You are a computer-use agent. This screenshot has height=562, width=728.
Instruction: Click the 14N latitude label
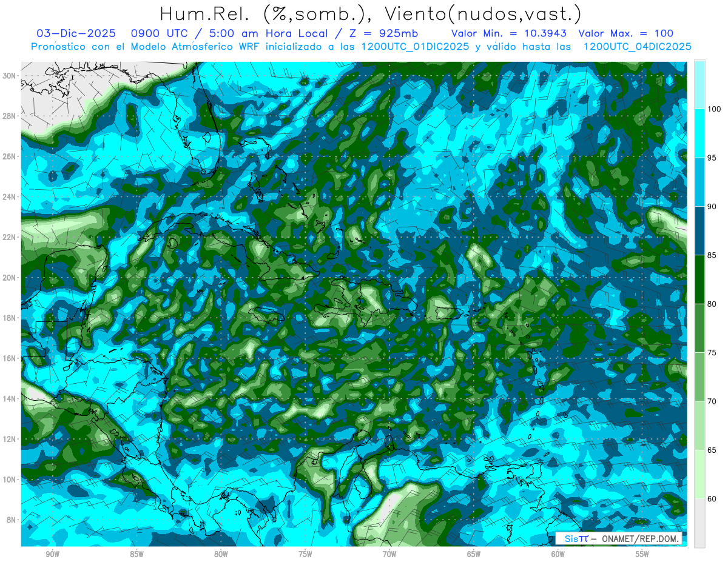coord(10,399)
